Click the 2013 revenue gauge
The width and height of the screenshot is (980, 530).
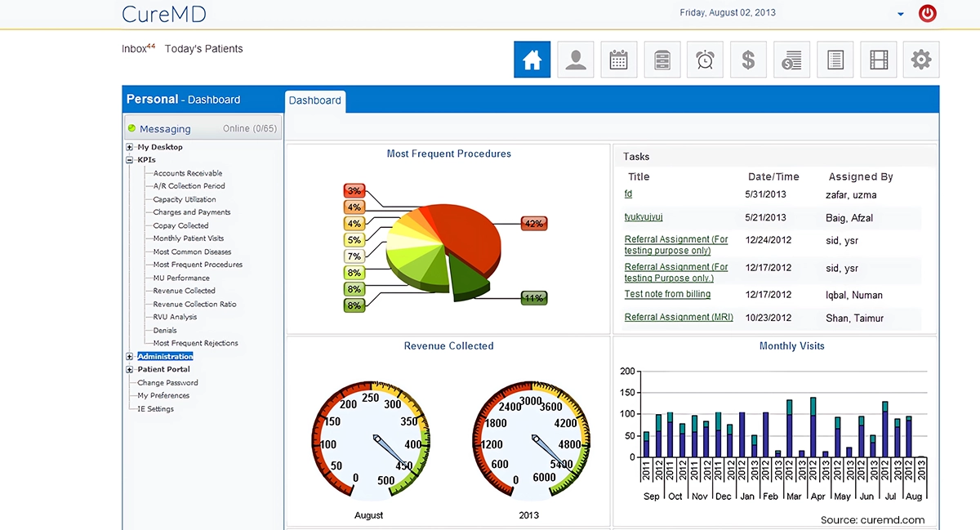531,439
